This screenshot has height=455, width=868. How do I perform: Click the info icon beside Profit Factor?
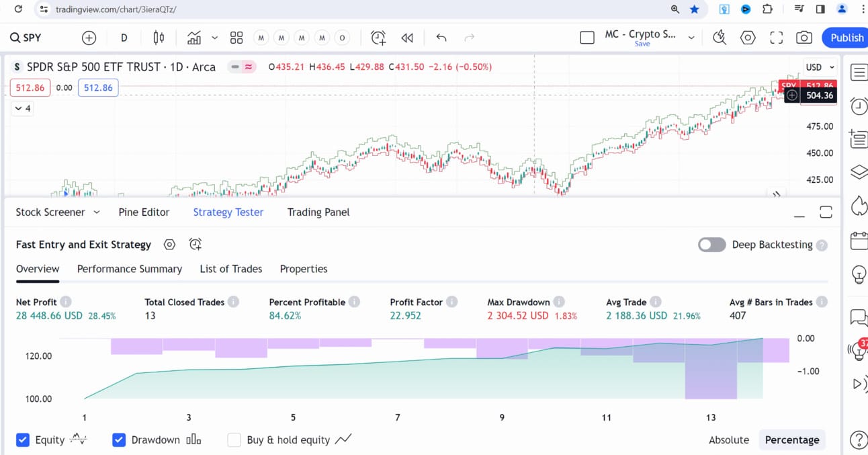point(452,302)
